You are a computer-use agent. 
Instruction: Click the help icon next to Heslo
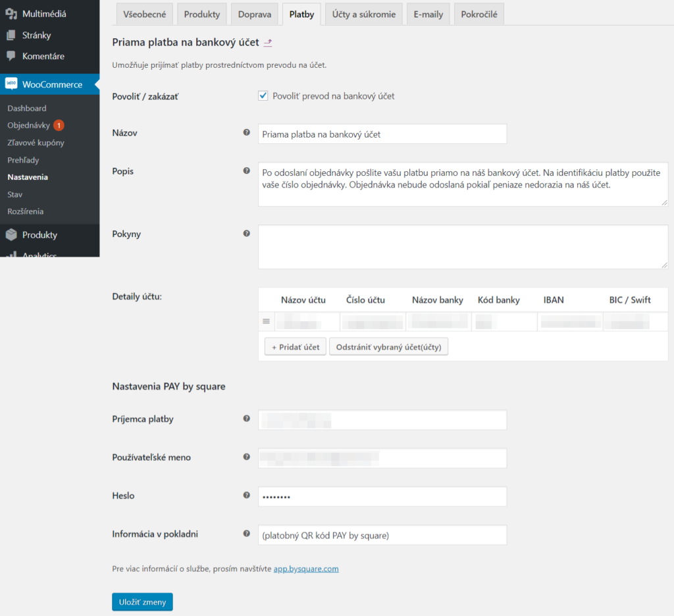(x=247, y=495)
